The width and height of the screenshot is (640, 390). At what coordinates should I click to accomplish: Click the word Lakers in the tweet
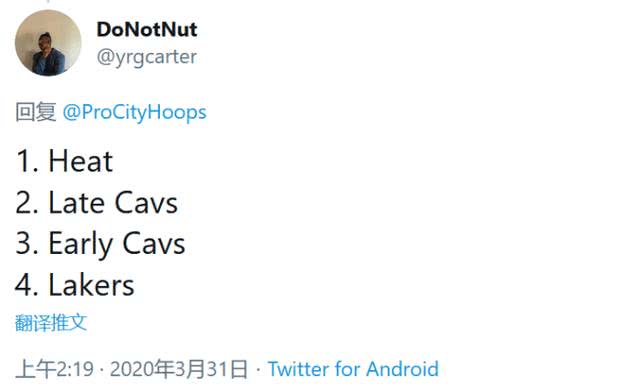pos(91,285)
